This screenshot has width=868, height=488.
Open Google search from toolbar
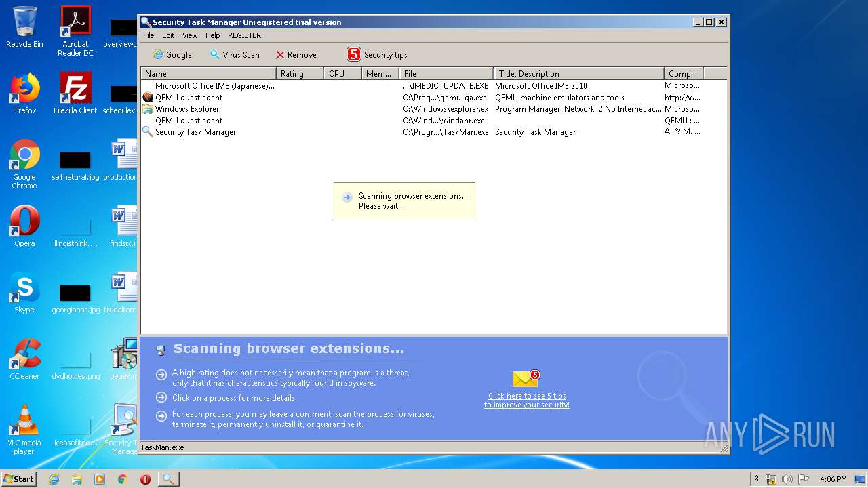[172, 55]
